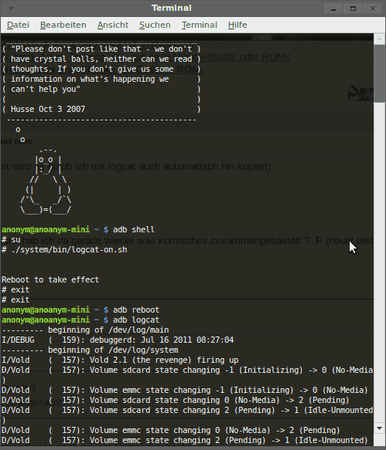
Task: Maximize the Terminal window
Action: pos(353,9)
